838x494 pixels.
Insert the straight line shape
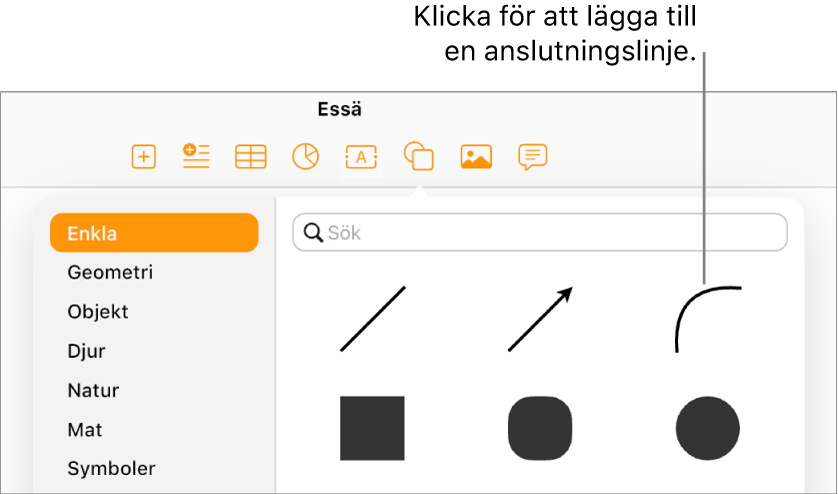pyautogui.click(x=373, y=319)
